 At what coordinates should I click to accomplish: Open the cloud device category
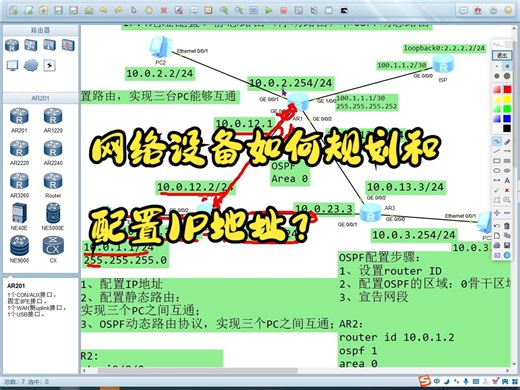31,65
